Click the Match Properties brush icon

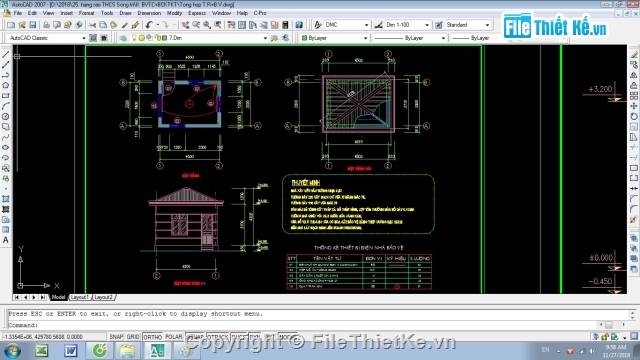(124, 25)
